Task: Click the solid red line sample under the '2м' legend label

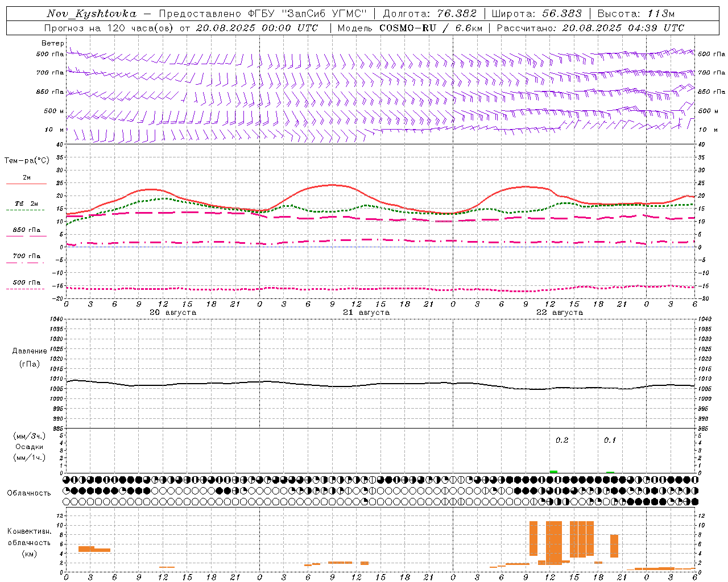Action: [26, 184]
